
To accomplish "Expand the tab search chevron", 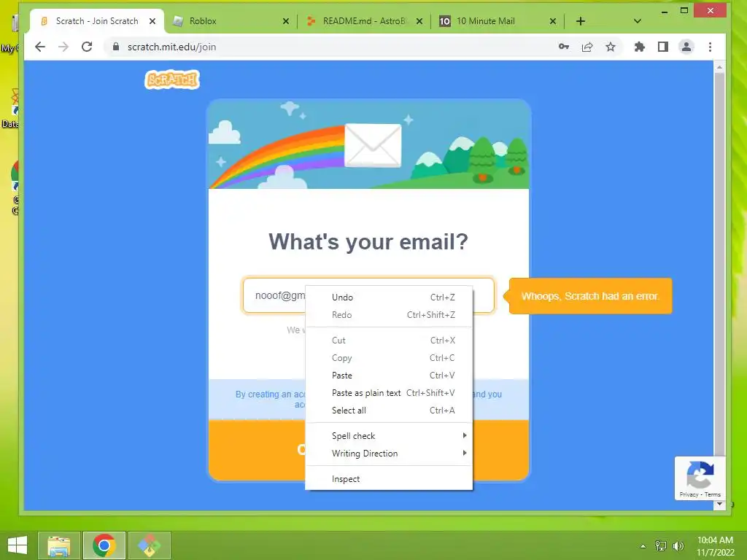I will pos(638,21).
